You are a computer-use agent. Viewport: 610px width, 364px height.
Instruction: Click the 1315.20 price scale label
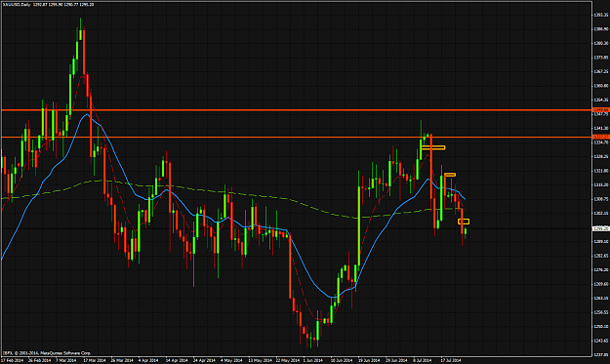601,185
